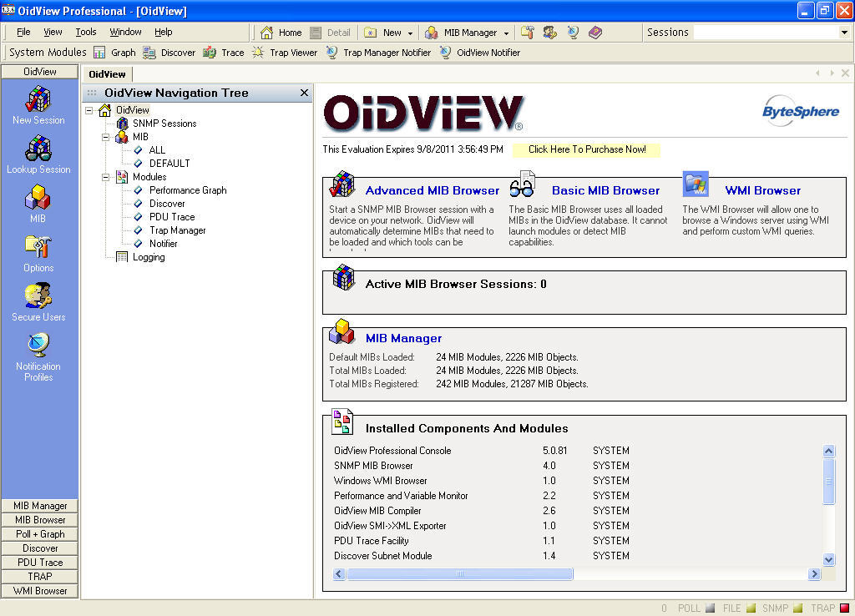Switch to the PDU Trace sidebar tab
Screen dimensions: 855x616
coord(40,563)
